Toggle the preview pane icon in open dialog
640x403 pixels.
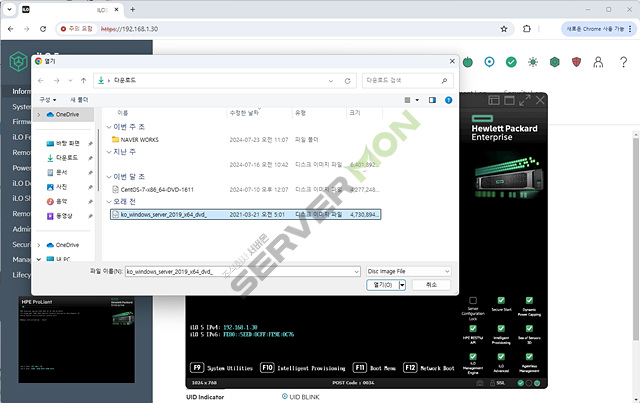point(432,100)
